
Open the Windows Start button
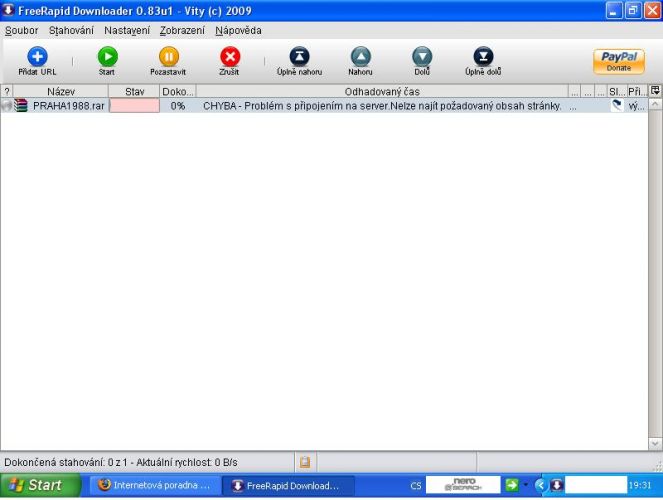tap(40, 485)
